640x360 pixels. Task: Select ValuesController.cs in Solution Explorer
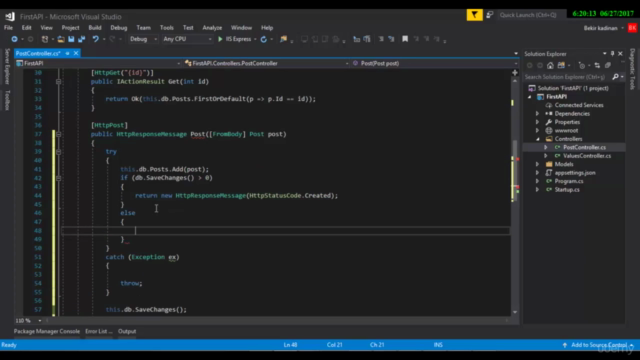[587, 156]
